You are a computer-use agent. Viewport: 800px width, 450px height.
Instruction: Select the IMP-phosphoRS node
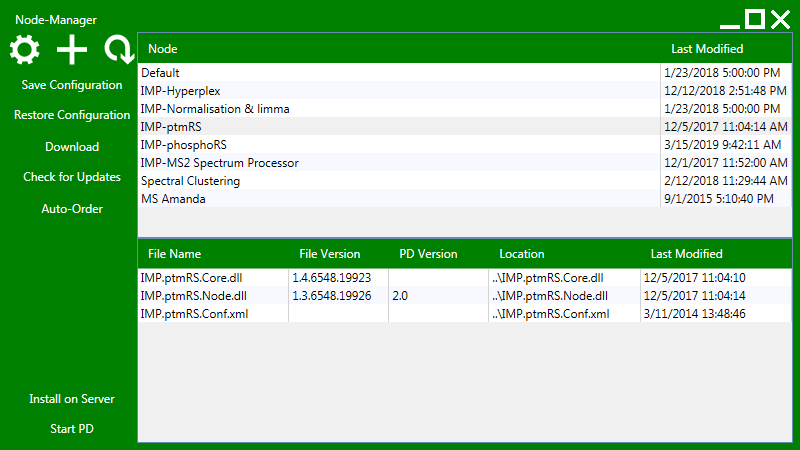(465, 145)
